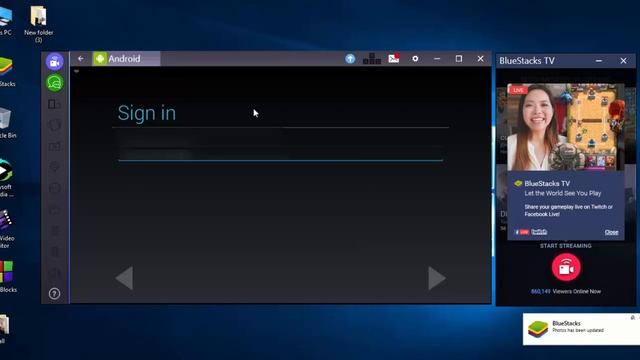Minimize the BlueStacks Android window

point(437,59)
